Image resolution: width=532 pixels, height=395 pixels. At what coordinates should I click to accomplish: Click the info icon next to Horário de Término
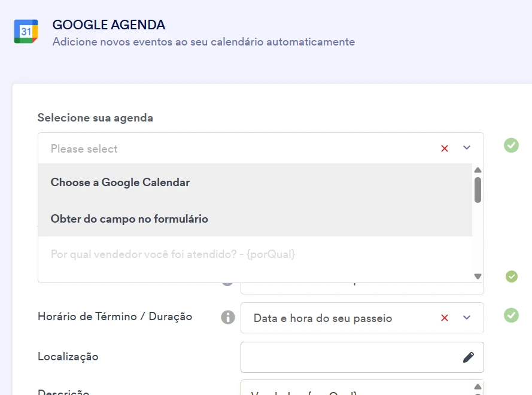point(227,317)
